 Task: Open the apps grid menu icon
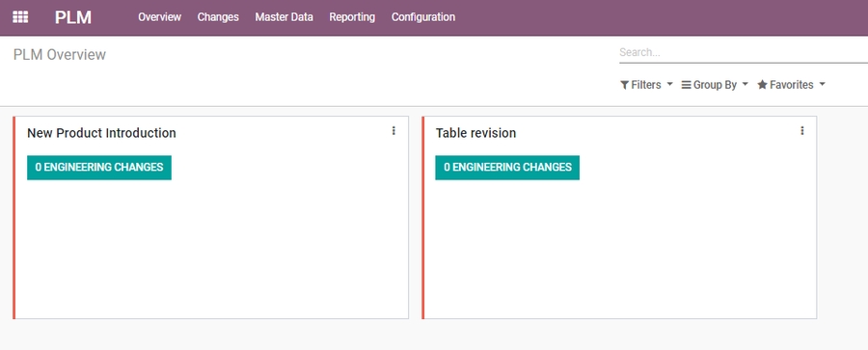point(20,17)
